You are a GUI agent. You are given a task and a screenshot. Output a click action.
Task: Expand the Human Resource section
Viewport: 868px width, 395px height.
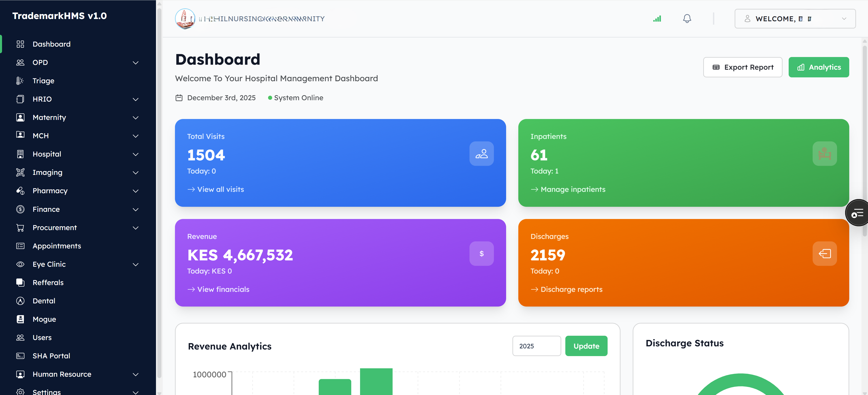[135, 374]
